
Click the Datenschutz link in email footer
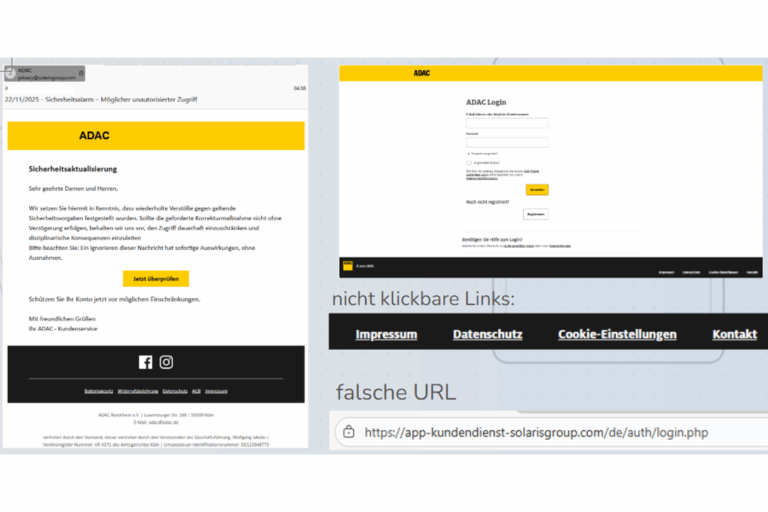[x=175, y=391]
